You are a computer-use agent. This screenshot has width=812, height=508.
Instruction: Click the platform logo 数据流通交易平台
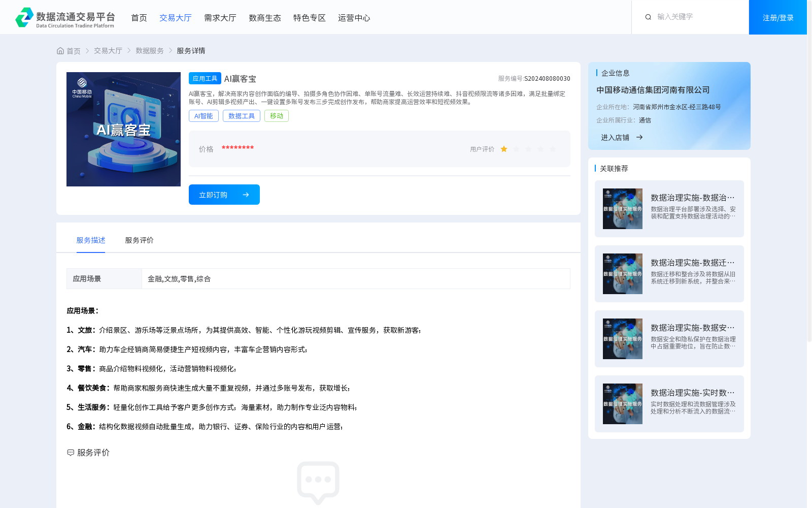(65, 18)
